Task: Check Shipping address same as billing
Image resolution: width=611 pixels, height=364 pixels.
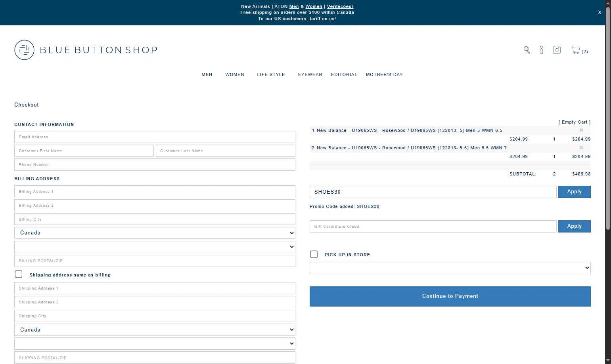Action: coord(19,274)
